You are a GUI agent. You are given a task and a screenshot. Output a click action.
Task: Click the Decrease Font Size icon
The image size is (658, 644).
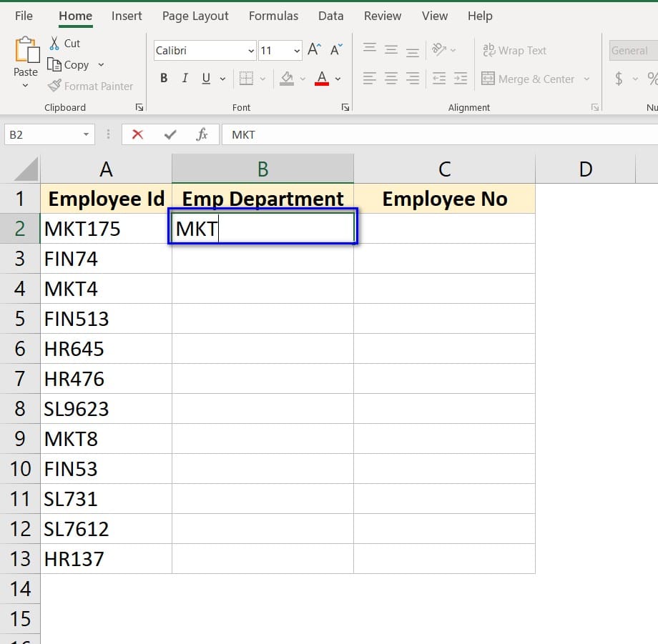[x=337, y=50]
